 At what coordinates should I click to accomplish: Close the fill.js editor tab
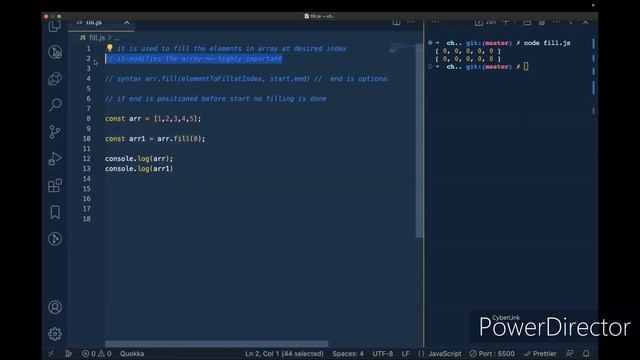point(127,22)
